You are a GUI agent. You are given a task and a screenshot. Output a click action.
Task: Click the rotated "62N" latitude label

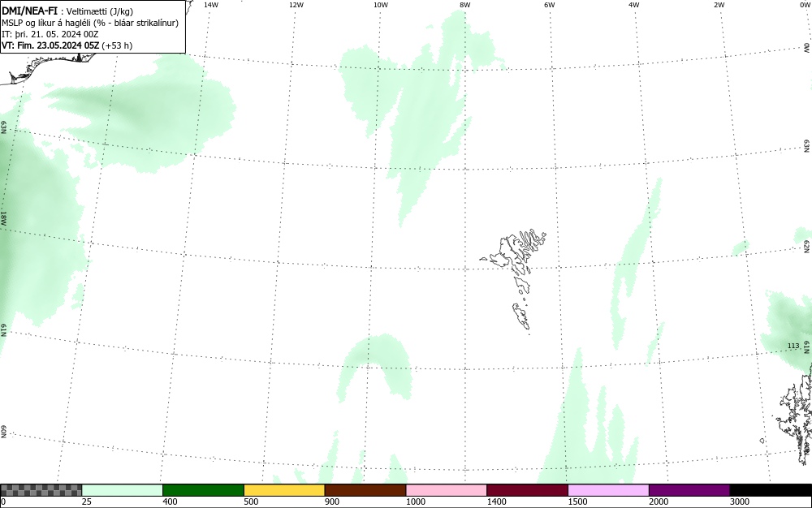(x=807, y=247)
